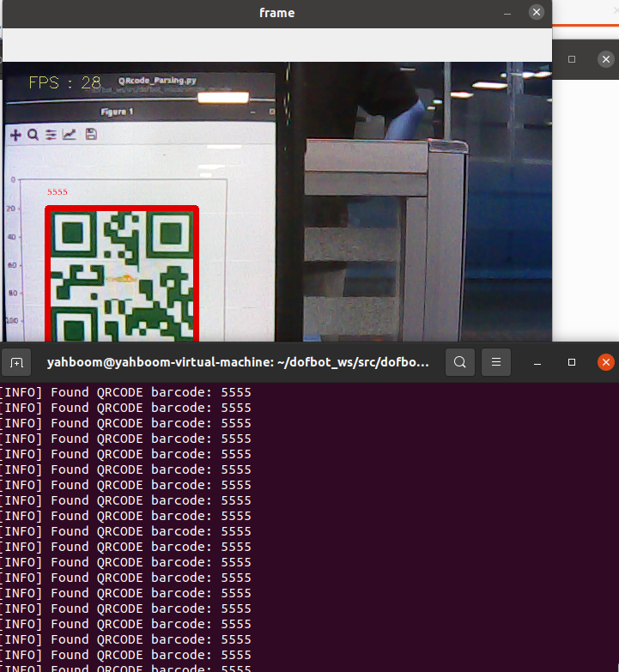Click the yahboom@yahboom-virtual-machine terminal title
The width and height of the screenshot is (619, 672).
coord(238,362)
